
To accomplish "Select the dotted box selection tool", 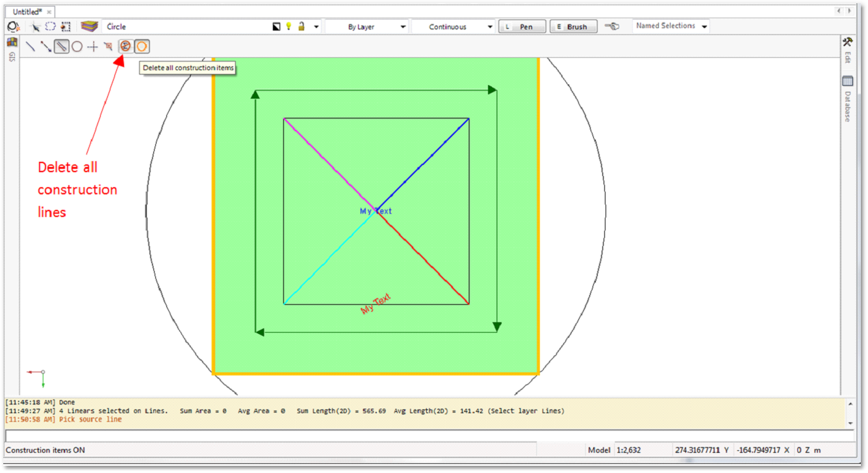I will pos(66,27).
